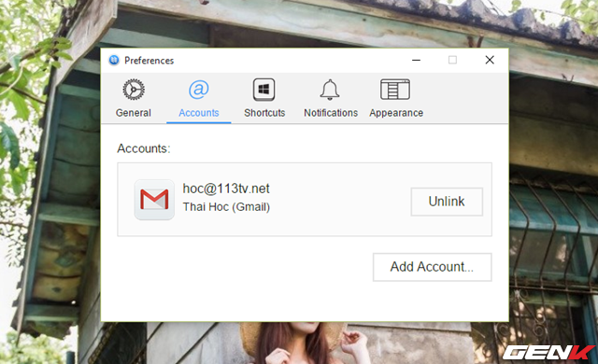This screenshot has width=598, height=364.
Task: Switch to the Notifications tab label
Action: click(x=331, y=113)
